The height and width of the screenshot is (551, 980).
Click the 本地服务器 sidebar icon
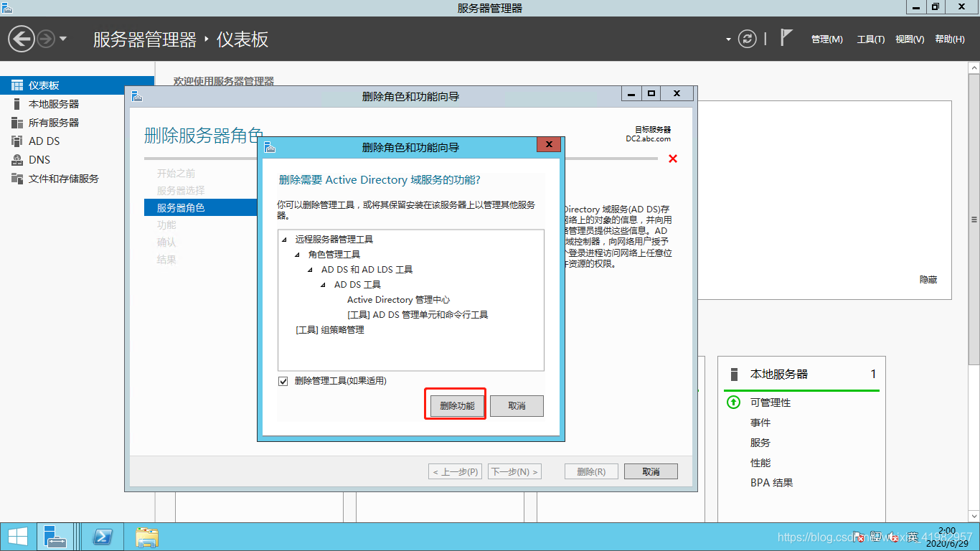click(x=17, y=104)
